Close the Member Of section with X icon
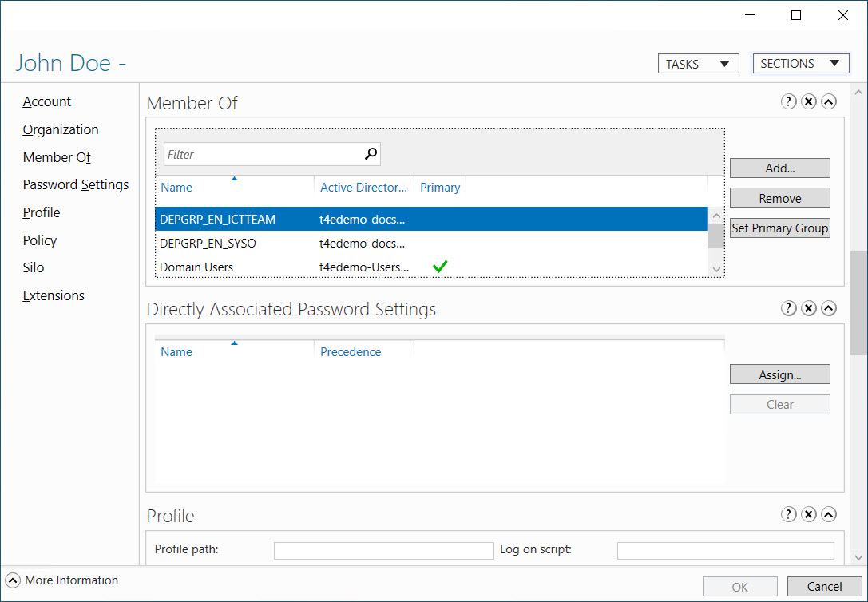The image size is (868, 602). pos(808,101)
